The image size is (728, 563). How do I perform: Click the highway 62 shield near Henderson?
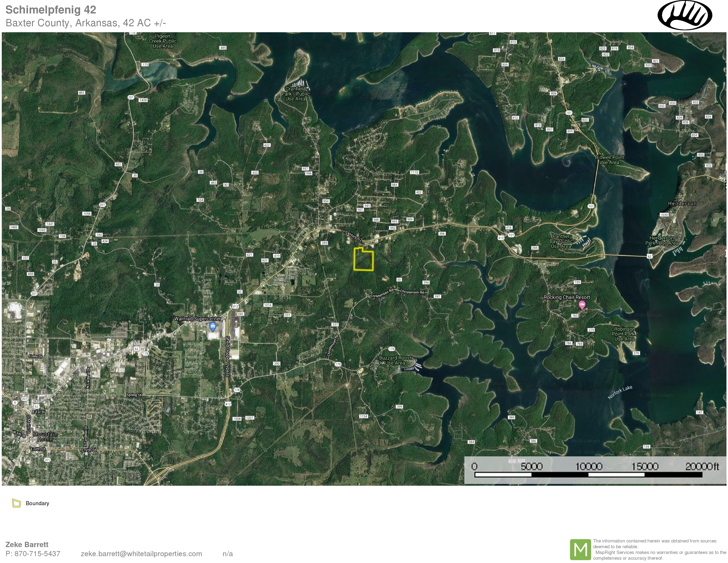pos(649,256)
